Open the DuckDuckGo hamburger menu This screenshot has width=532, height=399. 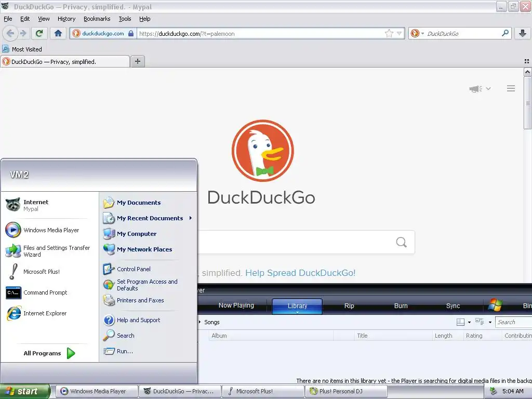tap(511, 88)
